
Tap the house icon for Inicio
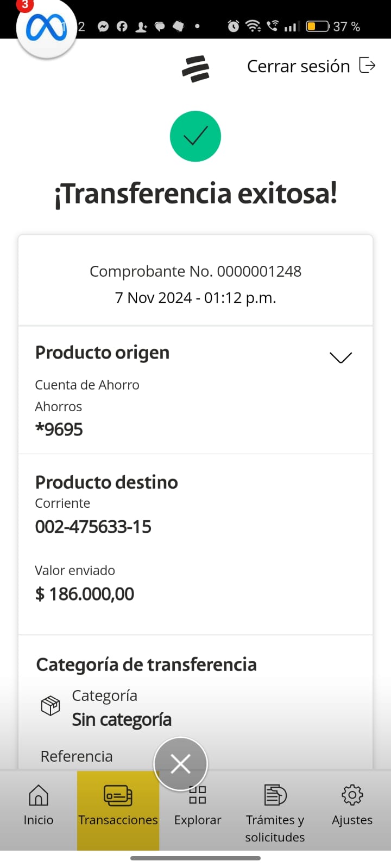tap(38, 795)
